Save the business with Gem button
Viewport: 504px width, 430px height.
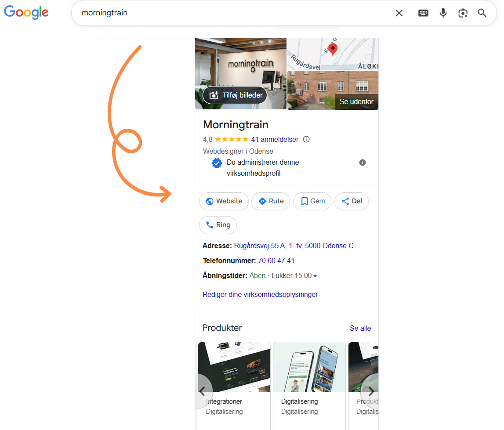click(x=312, y=201)
